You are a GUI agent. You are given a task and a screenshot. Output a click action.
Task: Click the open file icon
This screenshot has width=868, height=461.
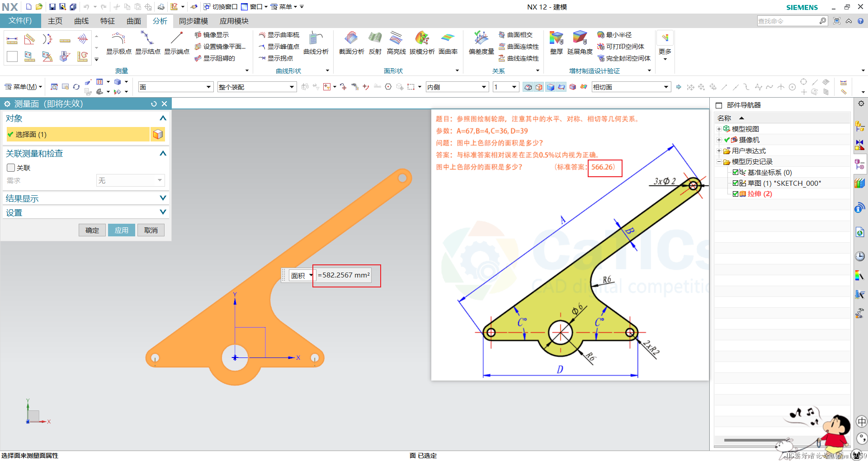tap(39, 7)
